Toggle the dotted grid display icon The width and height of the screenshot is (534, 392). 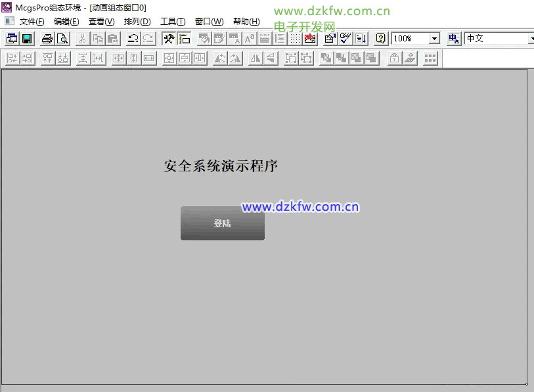pyautogui.click(x=296, y=39)
